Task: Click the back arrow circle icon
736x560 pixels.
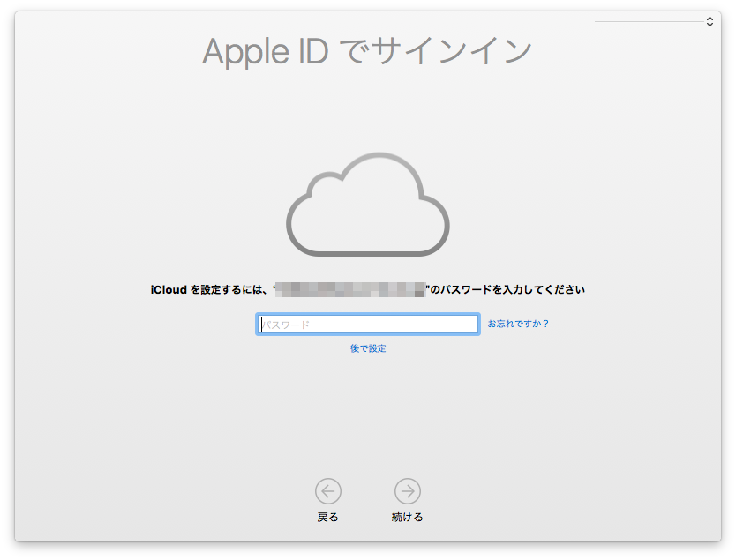Action: (x=328, y=491)
